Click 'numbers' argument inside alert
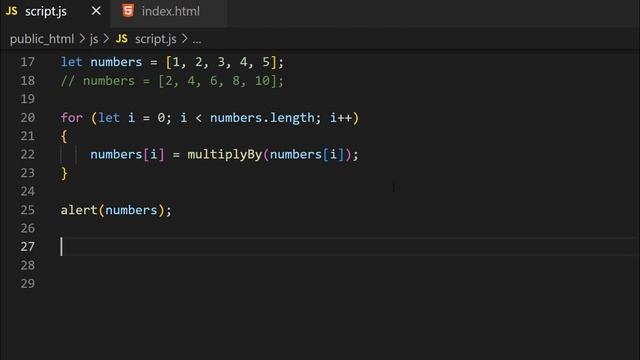 131,210
